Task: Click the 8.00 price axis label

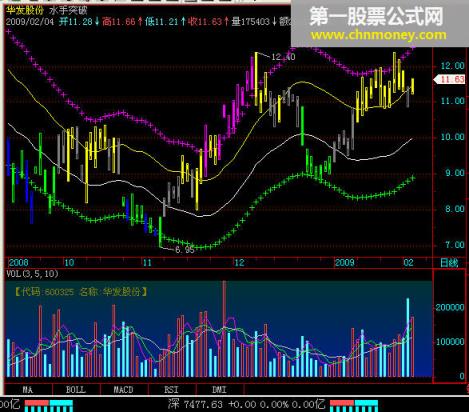Action: 455,209
